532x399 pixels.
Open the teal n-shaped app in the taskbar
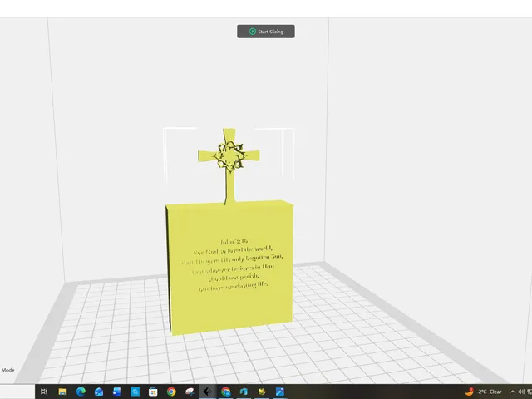tap(244, 392)
